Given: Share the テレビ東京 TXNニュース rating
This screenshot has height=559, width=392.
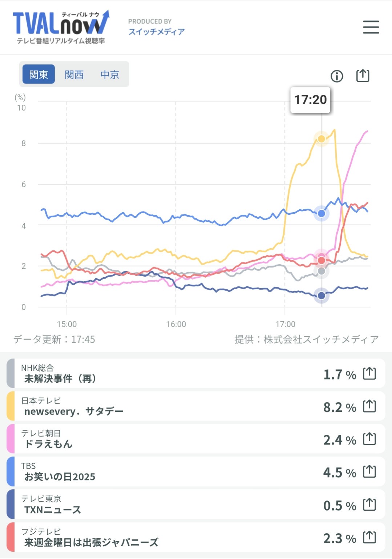Looking at the screenshot, I should point(369,504).
